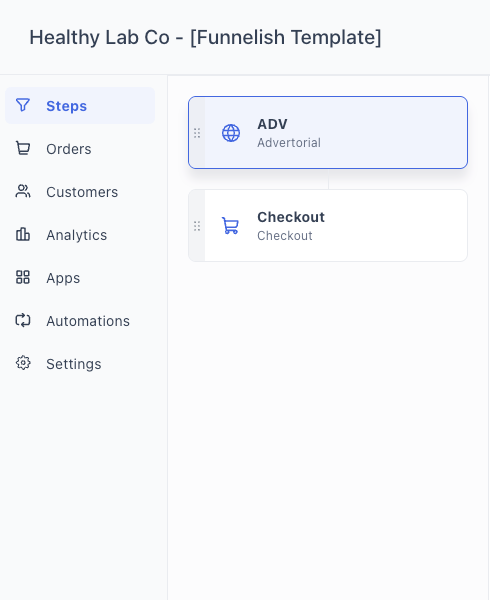This screenshot has width=490, height=600.
Task: Click the gear icon beside Settings
Action: coord(23,363)
